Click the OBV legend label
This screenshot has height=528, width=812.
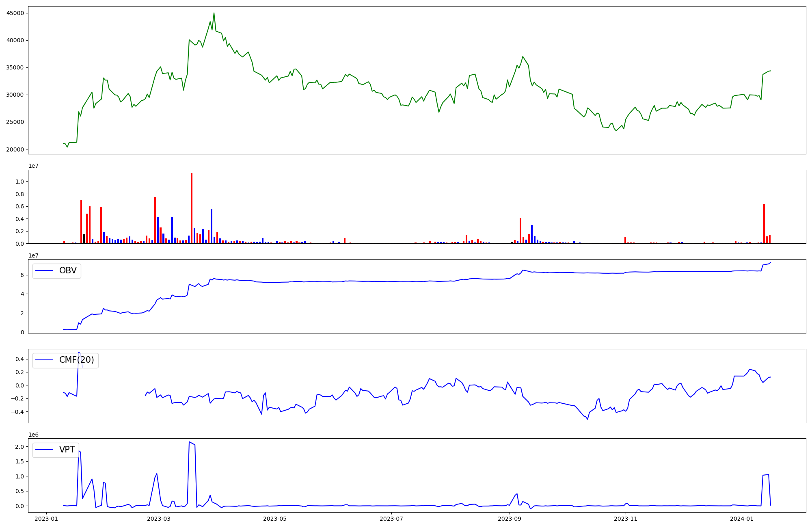[x=68, y=270]
